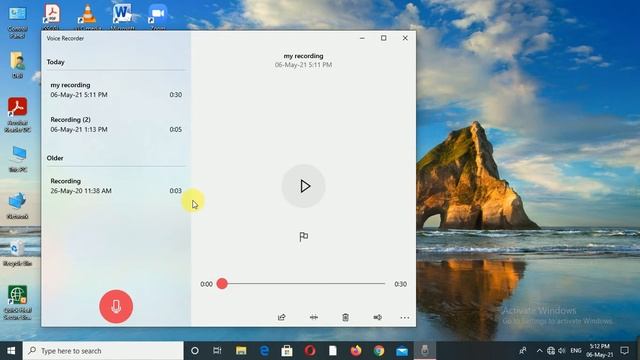Select the PDF file icon on the desktop

point(51,16)
